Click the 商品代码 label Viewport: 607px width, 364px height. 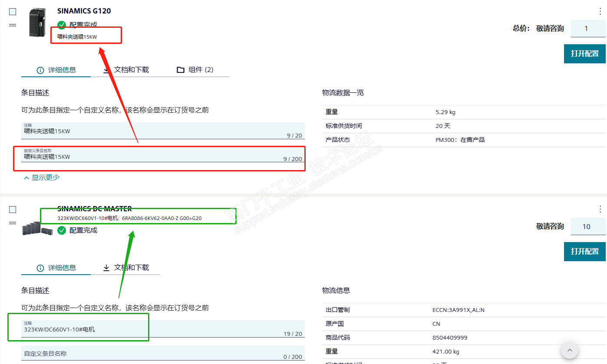coord(338,338)
